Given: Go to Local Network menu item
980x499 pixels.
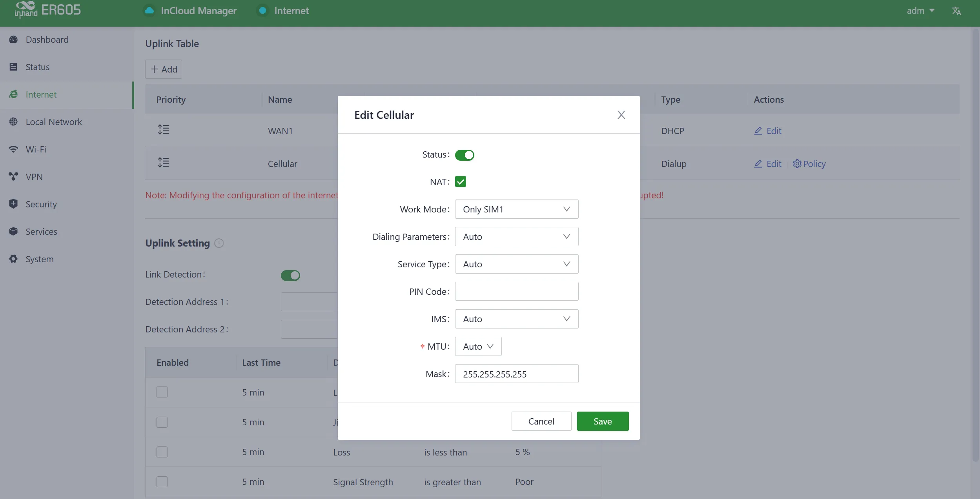Looking at the screenshot, I should coord(67,122).
